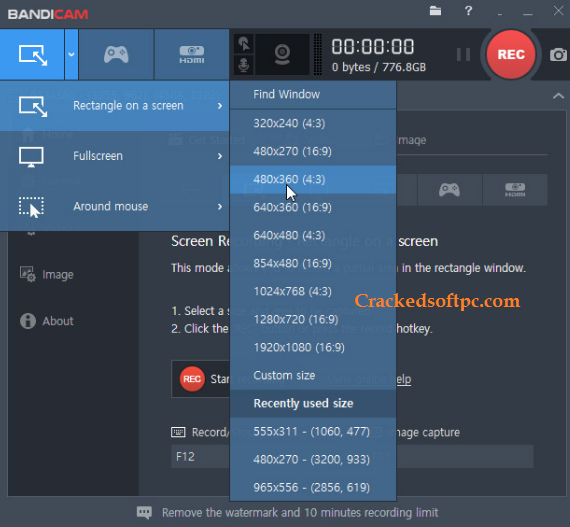Screen dimensions: 570x527
Task: Click the F12 record hotkey field
Action: [x=201, y=456]
